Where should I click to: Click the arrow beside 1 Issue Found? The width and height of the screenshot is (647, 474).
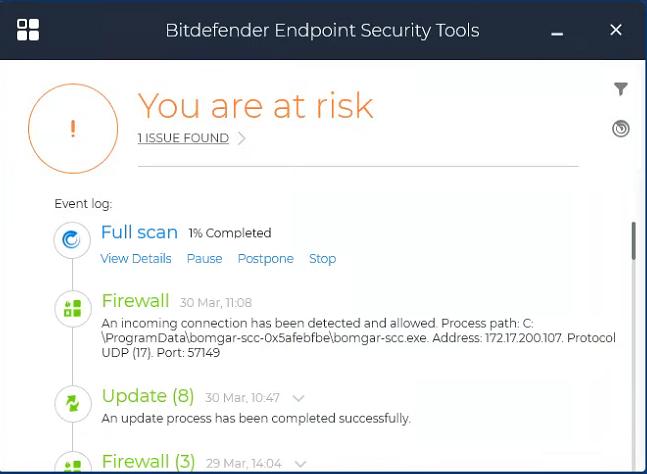pos(242,139)
